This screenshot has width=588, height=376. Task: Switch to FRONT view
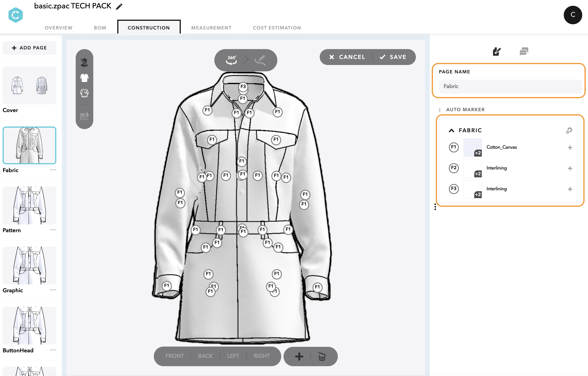174,356
